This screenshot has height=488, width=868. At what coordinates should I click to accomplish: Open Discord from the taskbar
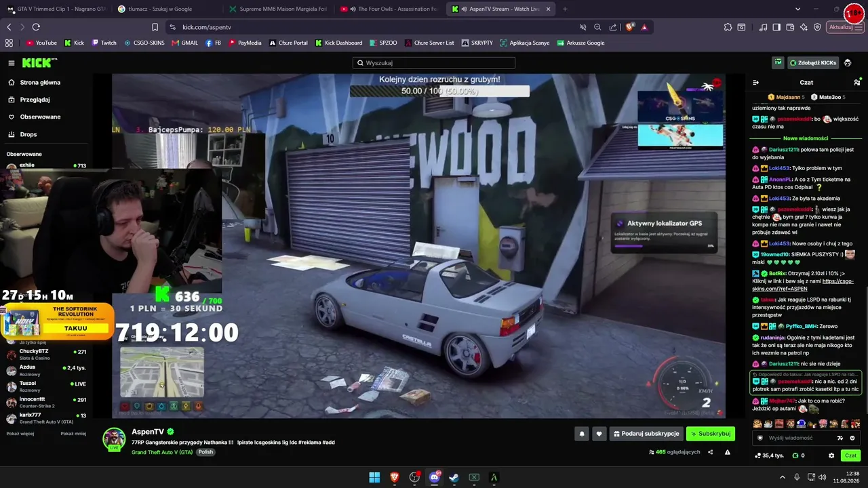tap(435, 477)
